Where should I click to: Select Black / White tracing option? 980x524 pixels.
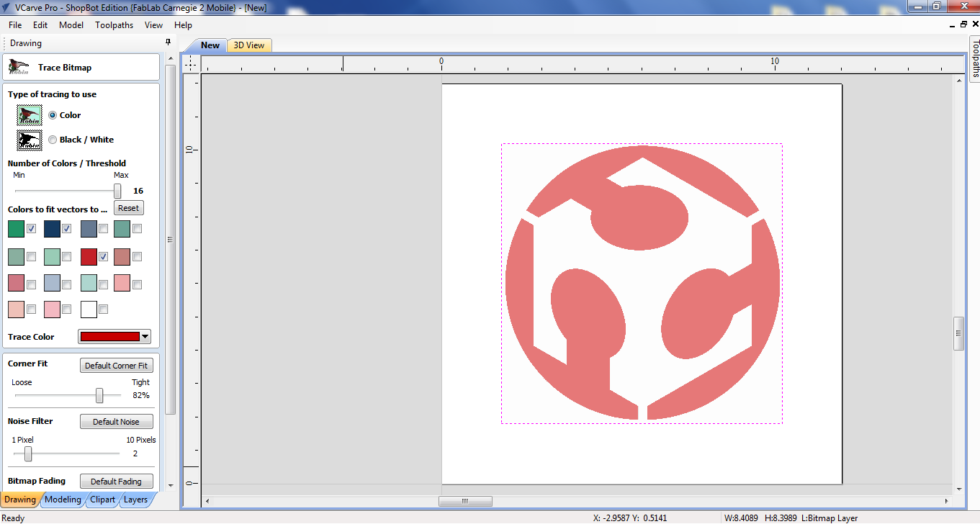click(x=53, y=140)
